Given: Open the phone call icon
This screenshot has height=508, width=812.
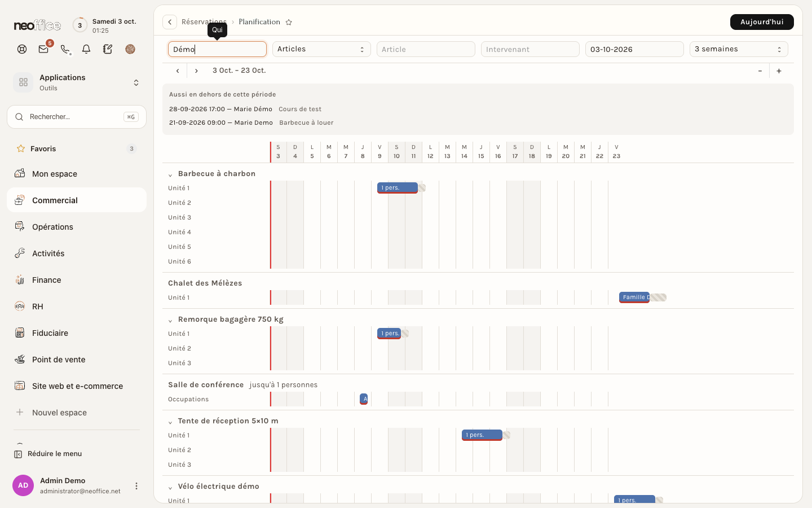Looking at the screenshot, I should [x=65, y=49].
